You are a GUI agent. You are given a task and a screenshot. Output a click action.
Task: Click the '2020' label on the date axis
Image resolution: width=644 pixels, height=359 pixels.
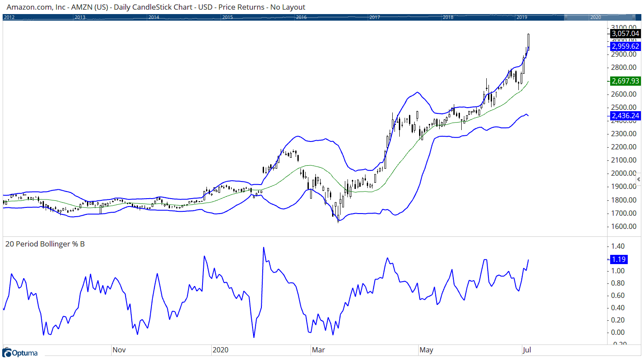[x=221, y=350]
